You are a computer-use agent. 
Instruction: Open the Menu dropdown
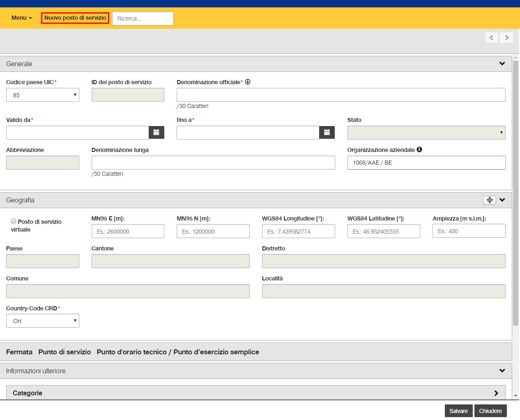pos(21,18)
